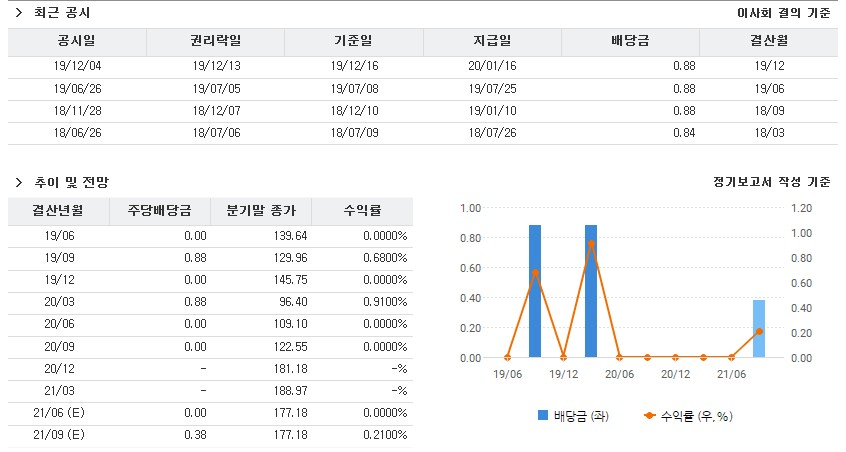Select record date 18/12/10
The width and height of the screenshot is (846, 452).
[354, 111]
